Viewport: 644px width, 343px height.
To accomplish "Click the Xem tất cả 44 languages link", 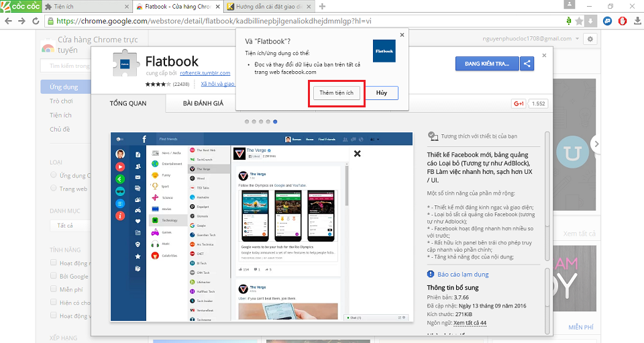I will pyautogui.click(x=470, y=323).
